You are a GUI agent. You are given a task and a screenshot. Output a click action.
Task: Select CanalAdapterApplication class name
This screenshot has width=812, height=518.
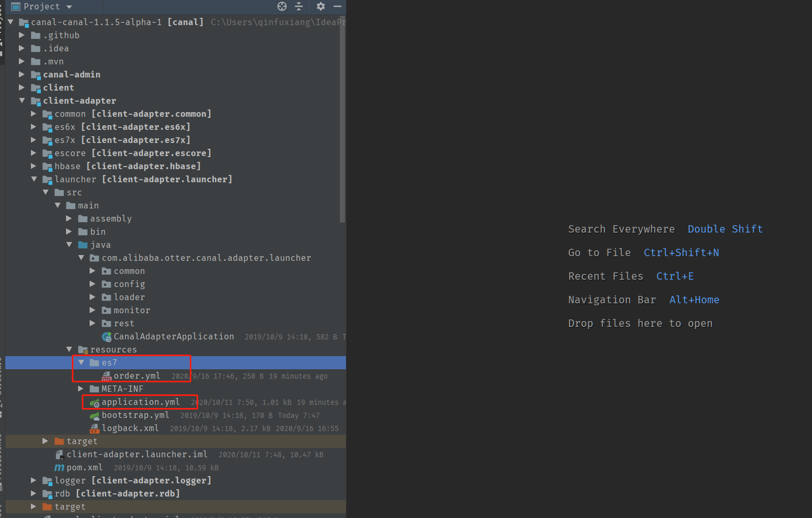pyautogui.click(x=174, y=336)
